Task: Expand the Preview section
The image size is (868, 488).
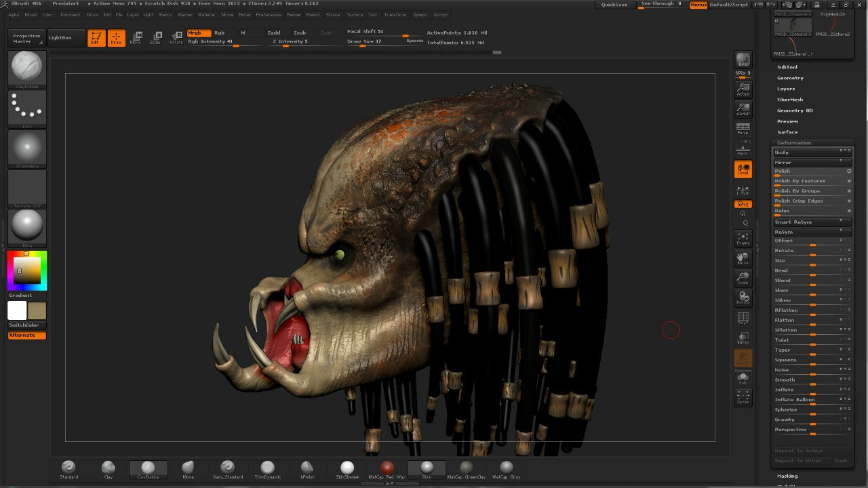Action: (x=787, y=121)
